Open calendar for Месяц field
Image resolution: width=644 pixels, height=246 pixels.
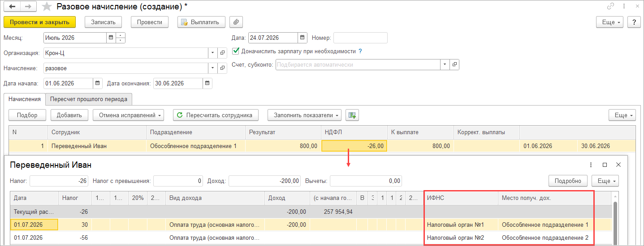pos(110,38)
